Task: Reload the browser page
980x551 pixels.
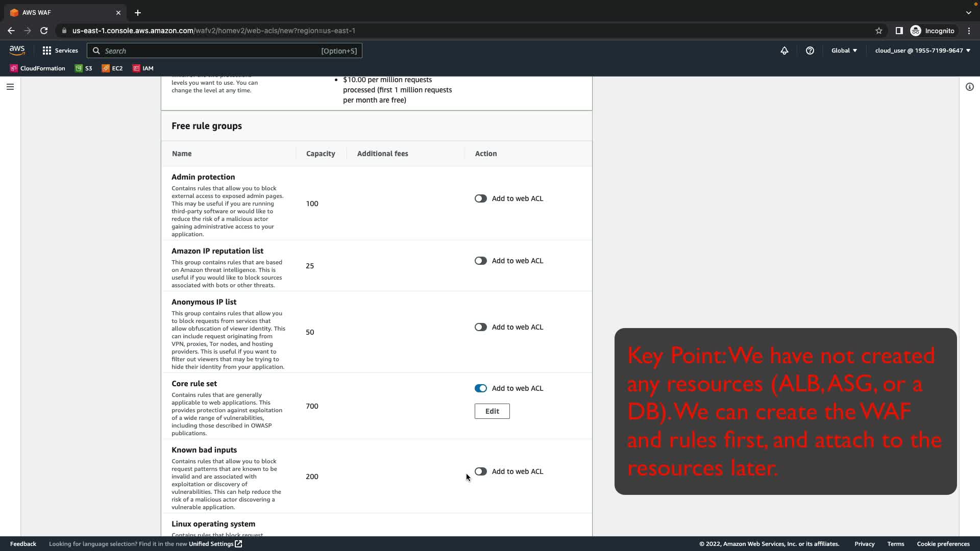Action: (x=44, y=31)
